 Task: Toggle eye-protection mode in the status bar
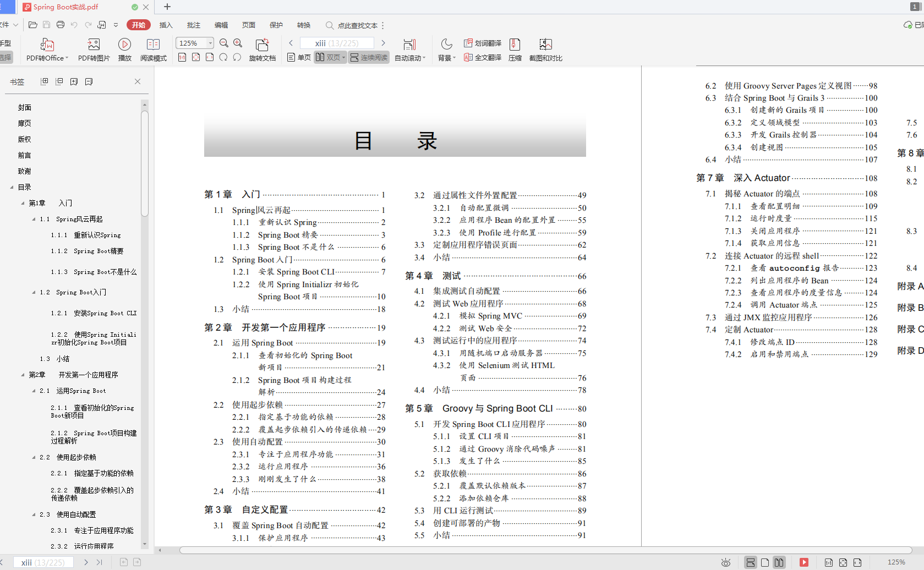[x=726, y=562]
